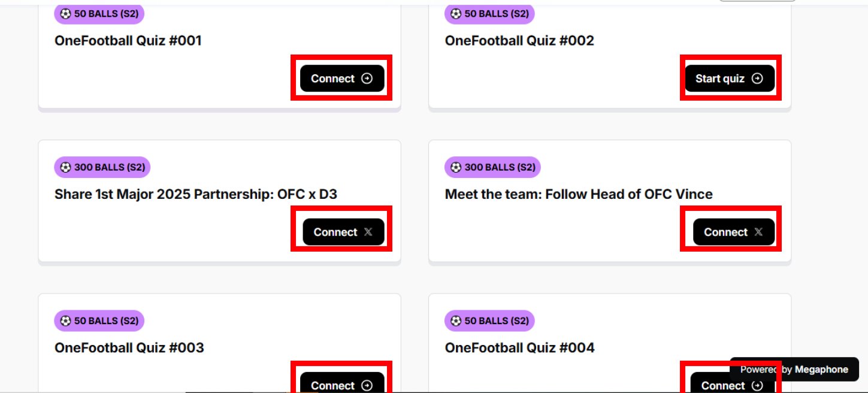Click Meet the team Follow Vince title
The width and height of the screenshot is (868, 393).
pyautogui.click(x=579, y=194)
